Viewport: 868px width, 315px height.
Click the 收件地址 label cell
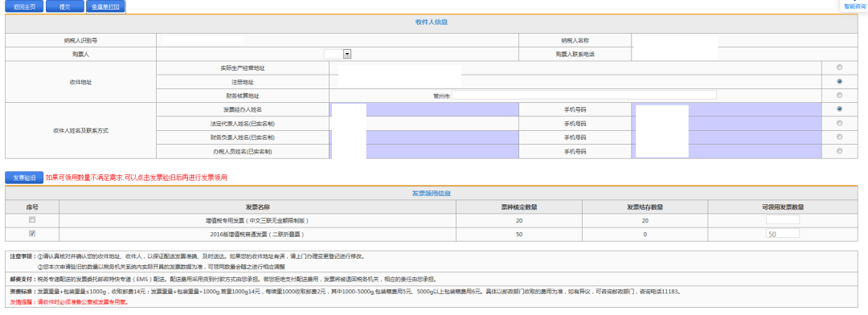pyautogui.click(x=81, y=81)
